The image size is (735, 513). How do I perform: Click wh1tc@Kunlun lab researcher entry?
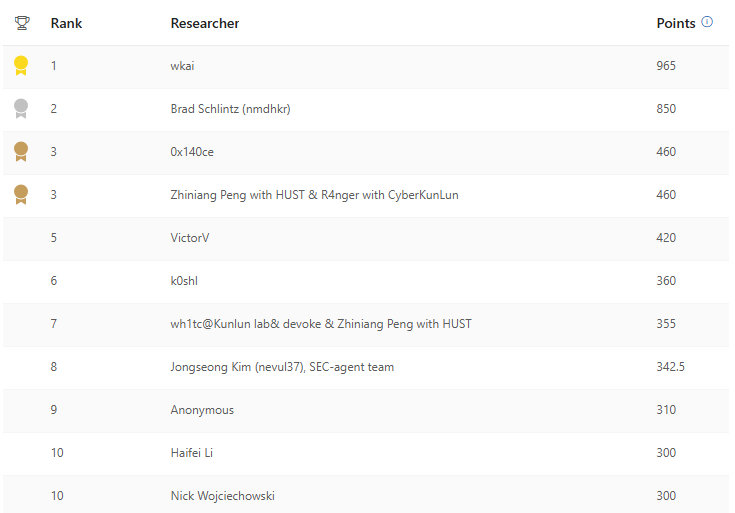320,324
